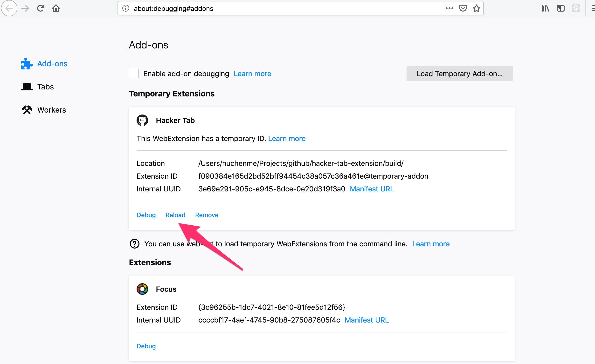Screen dimensions: 595x364
Task: Click the Focus extension ID value
Action: [272, 307]
